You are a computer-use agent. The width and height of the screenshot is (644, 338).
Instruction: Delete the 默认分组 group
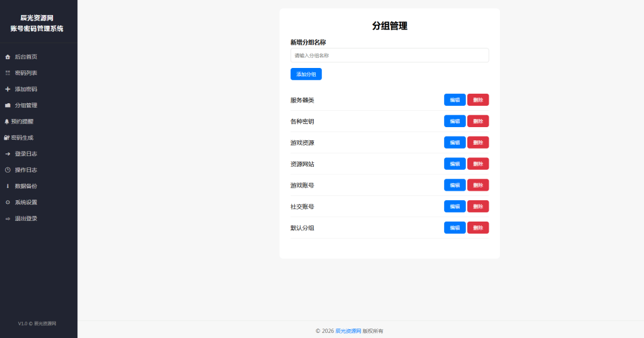coord(478,228)
